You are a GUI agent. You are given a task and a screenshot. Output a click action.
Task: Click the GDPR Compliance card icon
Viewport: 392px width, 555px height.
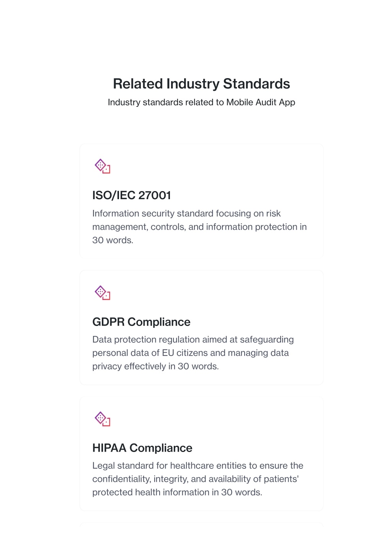click(103, 293)
